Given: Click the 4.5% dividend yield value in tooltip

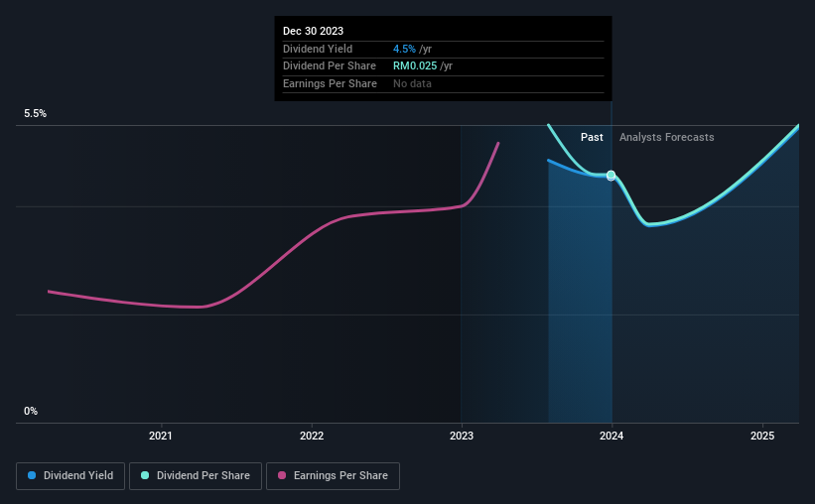Looking at the screenshot, I should point(404,49).
